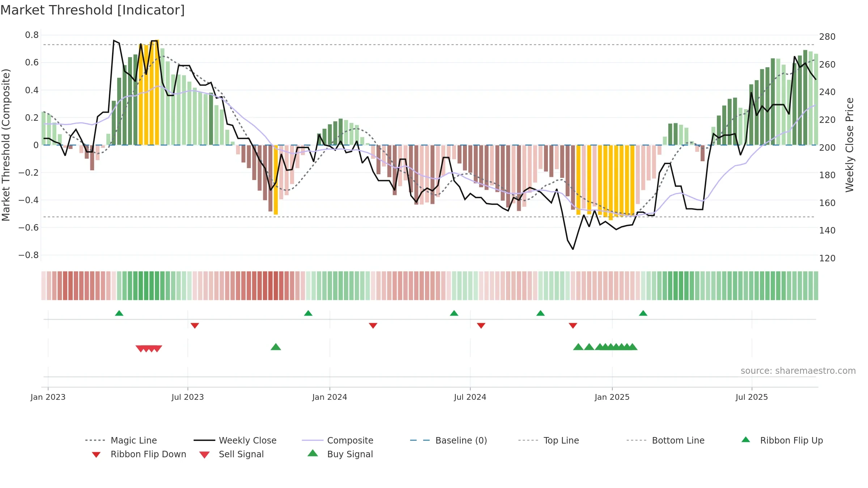Click the Ribbon Flip Up marker before Jul 2024
This screenshot has height=488, width=868.
coord(454,313)
